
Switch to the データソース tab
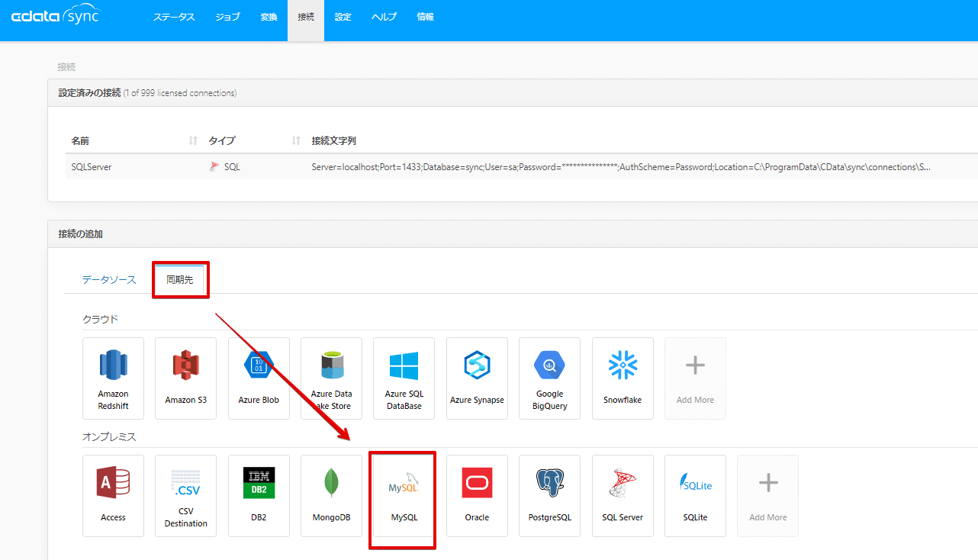(x=109, y=280)
